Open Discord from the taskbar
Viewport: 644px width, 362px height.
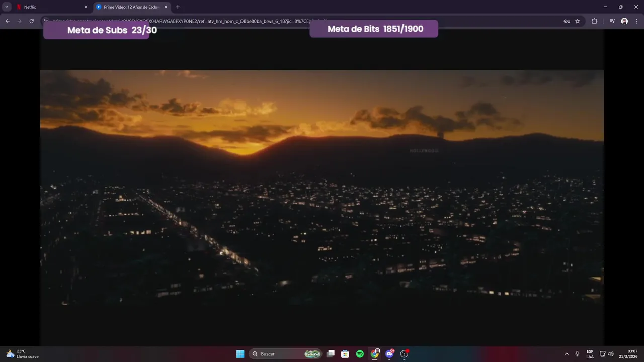point(389,354)
